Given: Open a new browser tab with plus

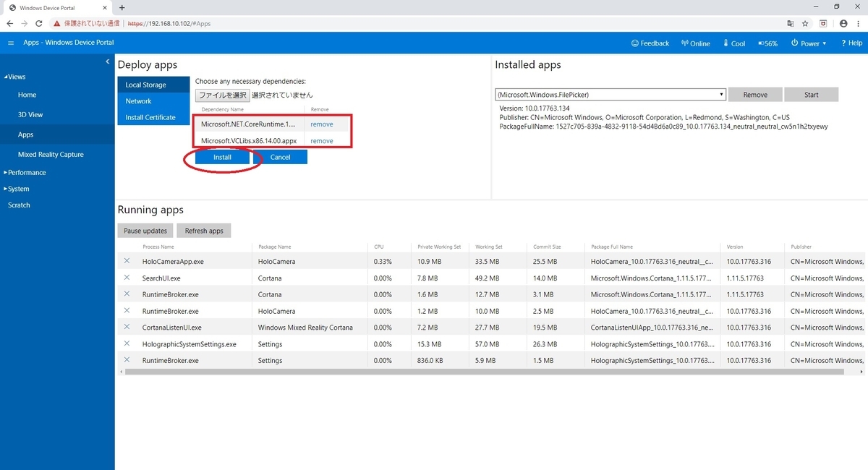Looking at the screenshot, I should pos(122,7).
